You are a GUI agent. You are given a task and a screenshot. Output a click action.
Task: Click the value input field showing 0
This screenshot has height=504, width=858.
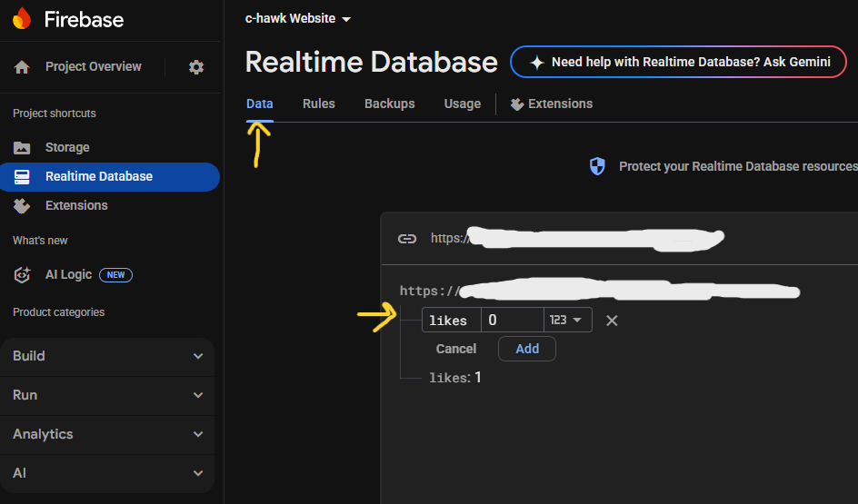click(513, 320)
